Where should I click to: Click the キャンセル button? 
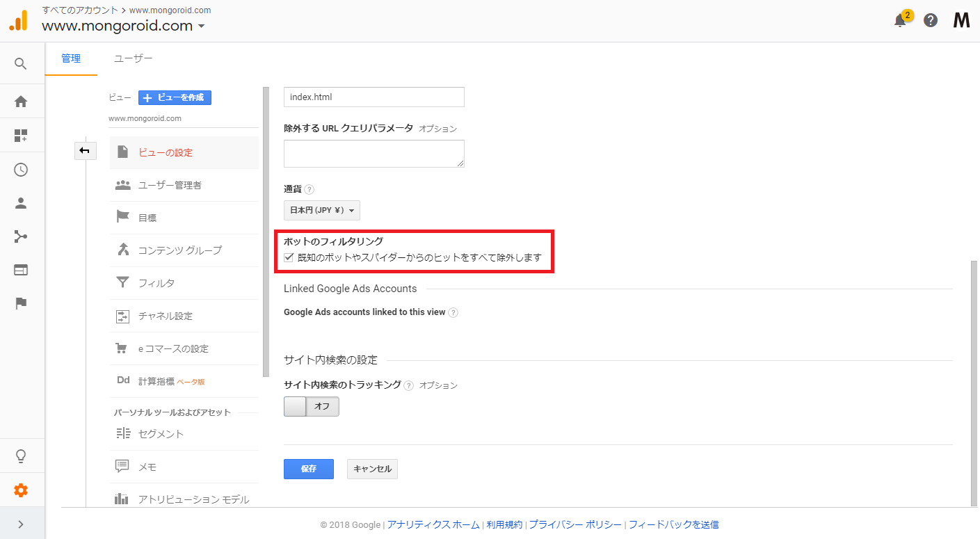coord(372,469)
